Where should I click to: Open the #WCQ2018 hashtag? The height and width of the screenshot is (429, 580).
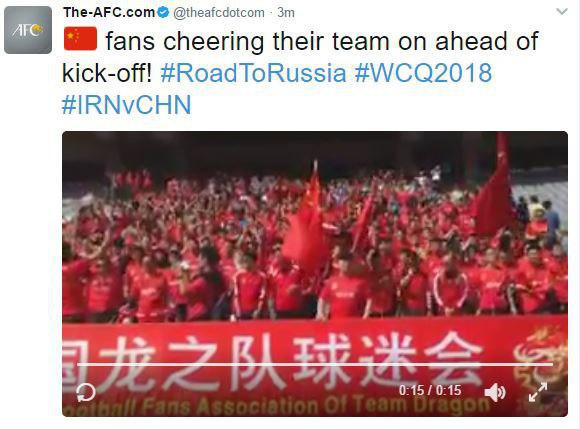[424, 72]
